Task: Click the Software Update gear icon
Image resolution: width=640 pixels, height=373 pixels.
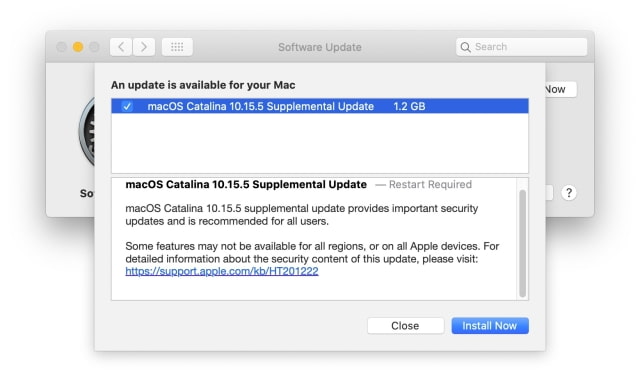Action: [x=87, y=132]
